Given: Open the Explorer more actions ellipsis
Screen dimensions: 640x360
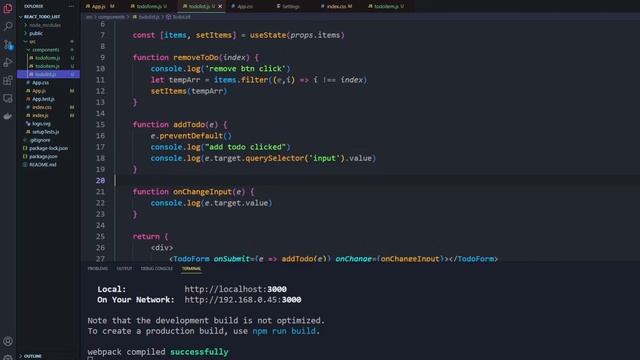Looking at the screenshot, I should 71,6.
